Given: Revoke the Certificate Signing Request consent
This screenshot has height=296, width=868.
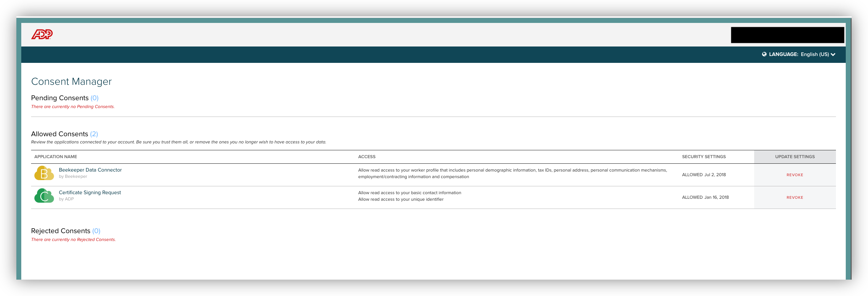Looking at the screenshot, I should (794, 197).
